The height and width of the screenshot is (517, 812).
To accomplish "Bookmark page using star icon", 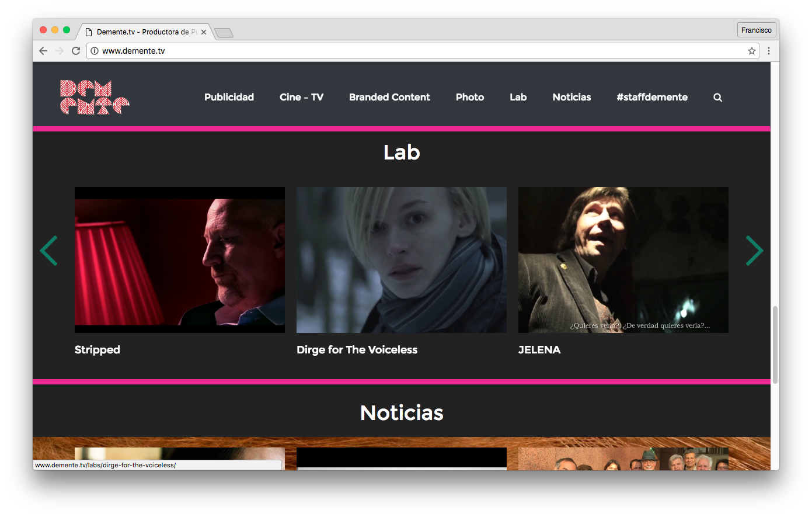I will tap(752, 51).
